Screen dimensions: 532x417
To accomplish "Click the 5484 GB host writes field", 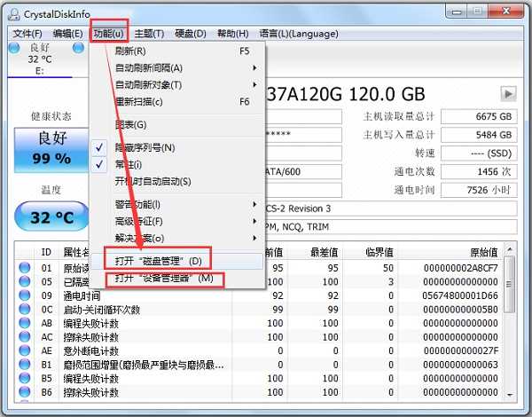I will [x=479, y=135].
